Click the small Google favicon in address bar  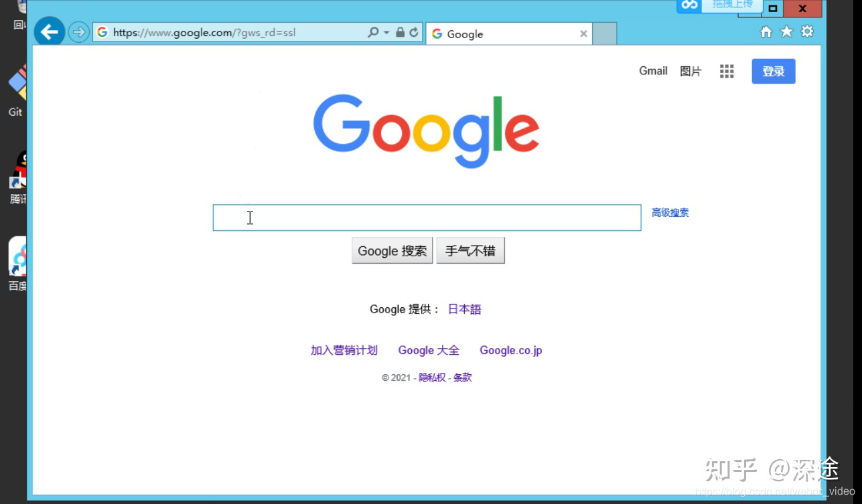[102, 32]
